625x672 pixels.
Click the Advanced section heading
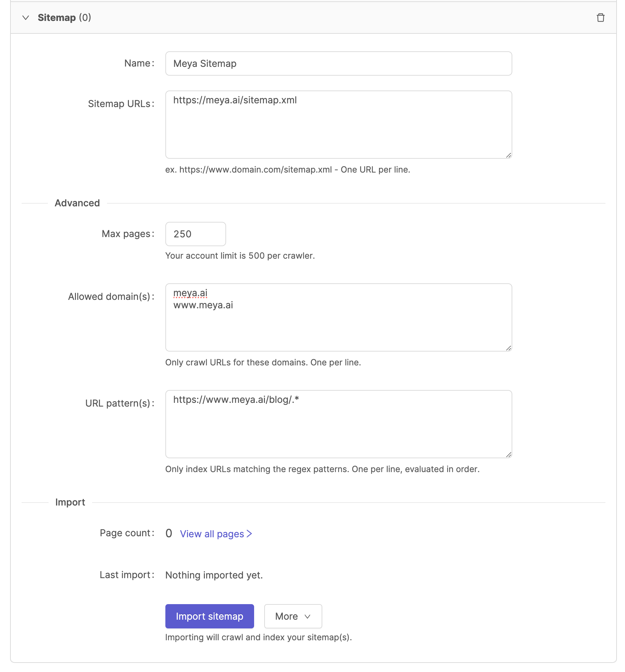77,203
